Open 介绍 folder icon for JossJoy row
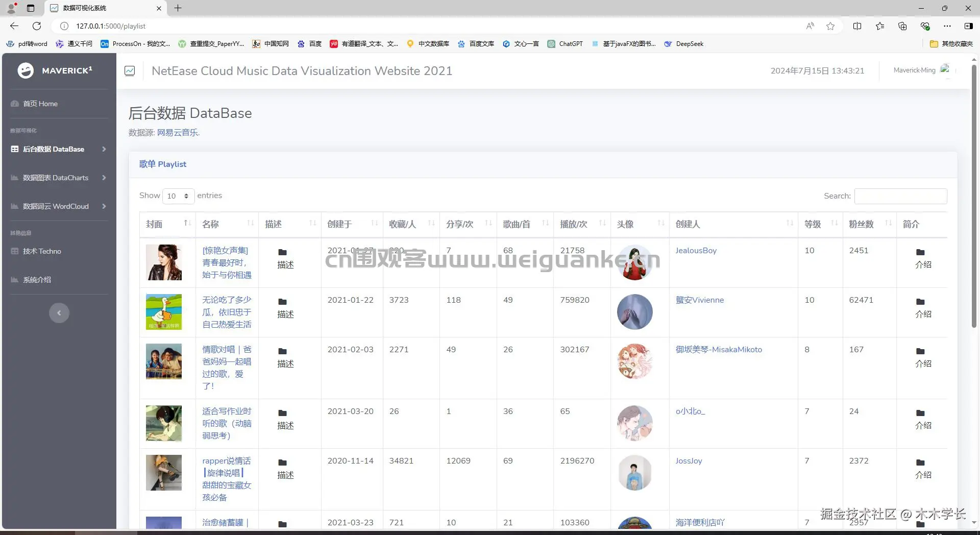980x535 pixels. pyautogui.click(x=920, y=463)
